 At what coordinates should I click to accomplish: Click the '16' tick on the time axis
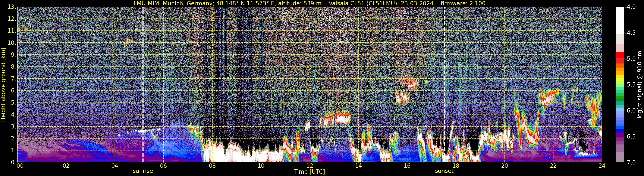(x=407, y=166)
